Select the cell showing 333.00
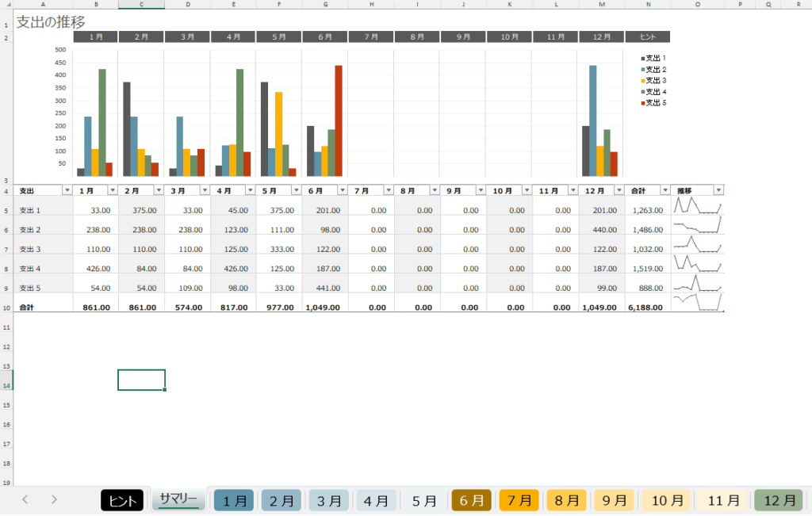 (279, 245)
